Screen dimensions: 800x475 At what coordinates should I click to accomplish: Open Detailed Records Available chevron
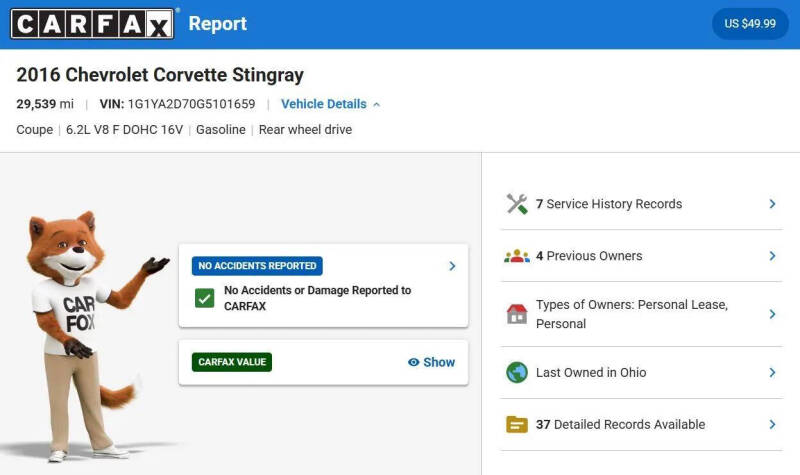[x=772, y=424]
